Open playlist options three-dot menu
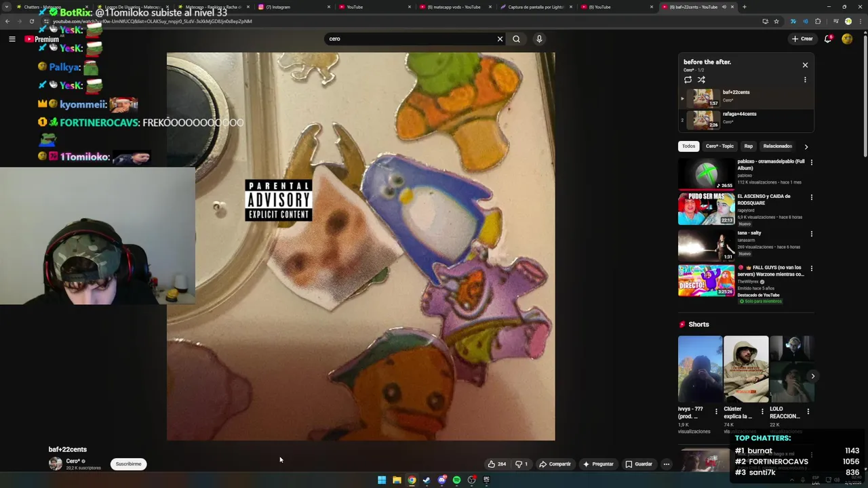This screenshot has width=868, height=488. pyautogui.click(x=805, y=80)
